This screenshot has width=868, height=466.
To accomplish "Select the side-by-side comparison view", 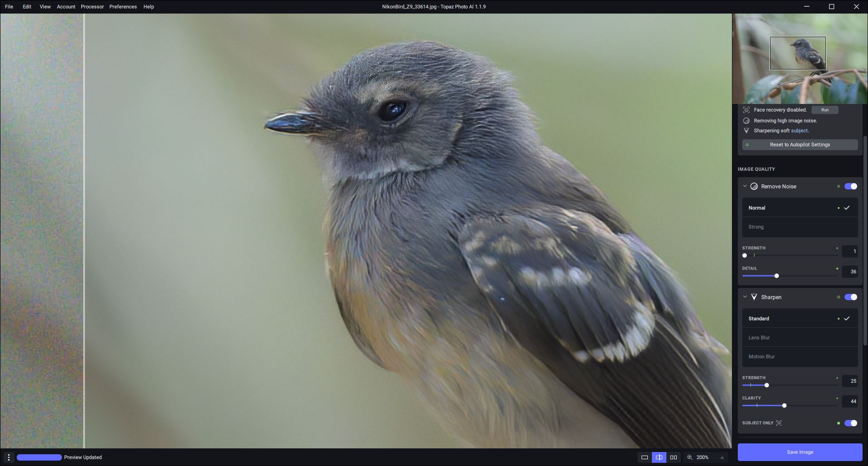I will pyautogui.click(x=674, y=457).
